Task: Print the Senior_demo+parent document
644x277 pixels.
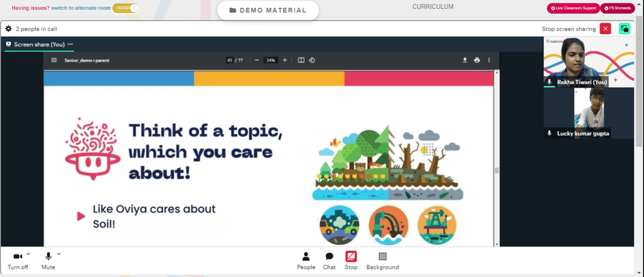Action: click(477, 60)
